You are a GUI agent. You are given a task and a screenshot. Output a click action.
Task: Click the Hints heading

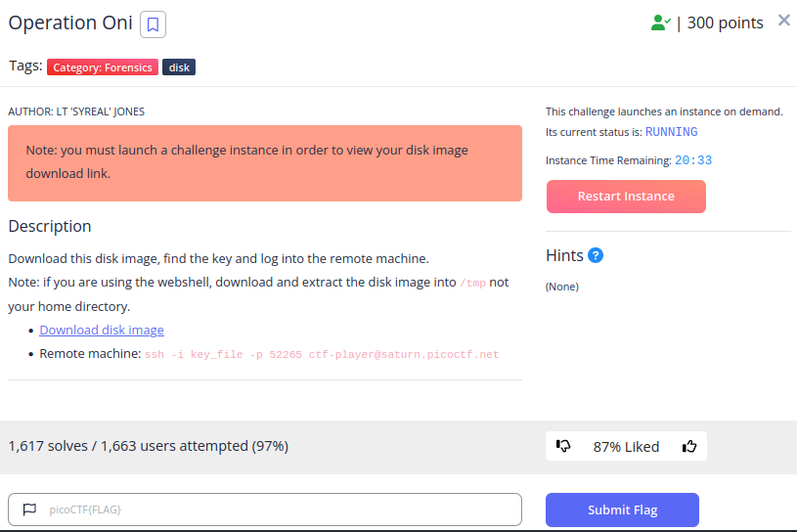click(564, 255)
